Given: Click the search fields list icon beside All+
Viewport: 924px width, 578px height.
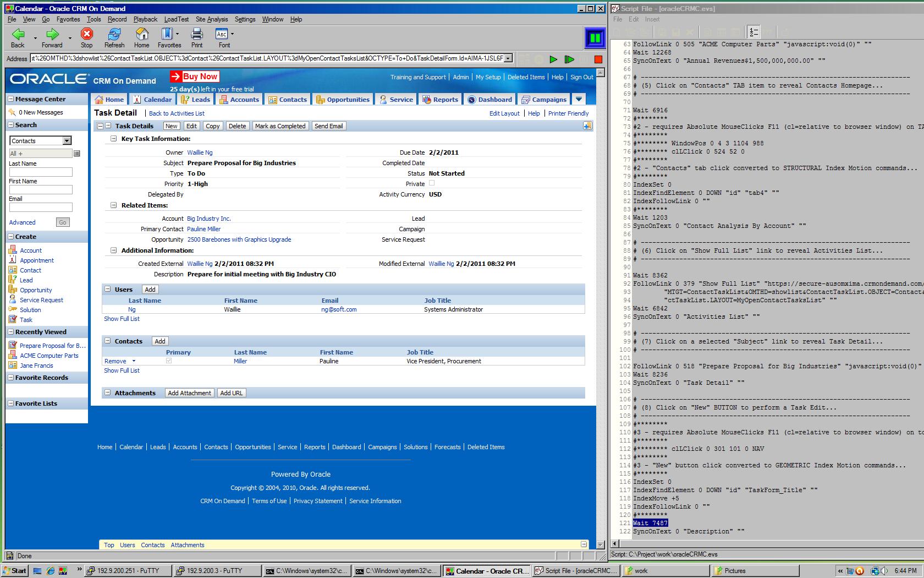Looking at the screenshot, I should tap(77, 154).
